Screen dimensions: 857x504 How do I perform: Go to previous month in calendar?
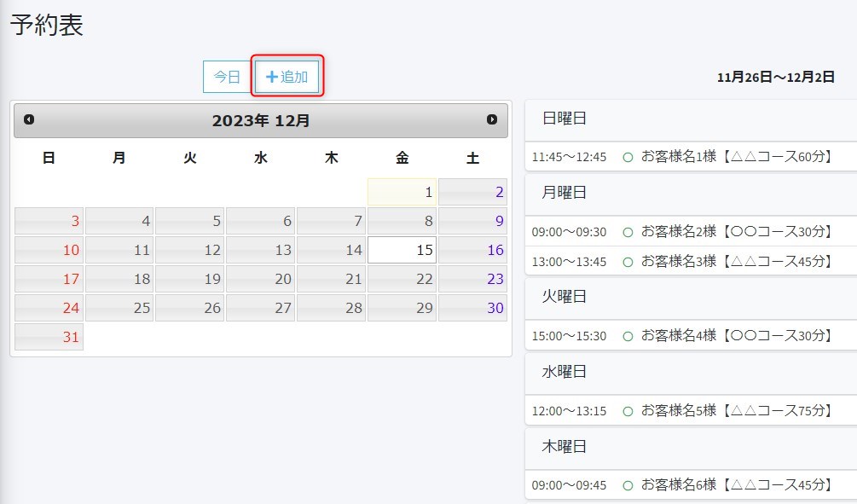[29, 120]
